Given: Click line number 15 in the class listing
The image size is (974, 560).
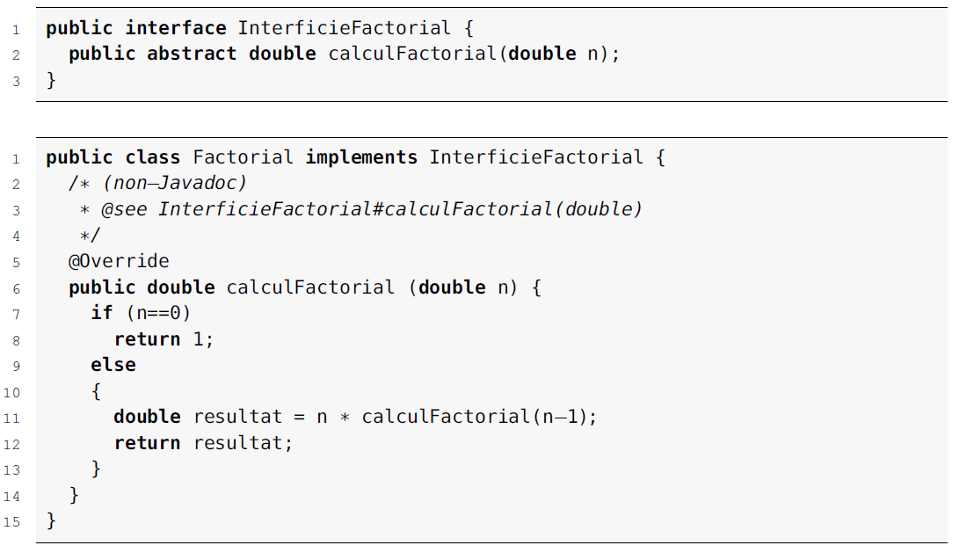Looking at the screenshot, I should click(x=11, y=522).
